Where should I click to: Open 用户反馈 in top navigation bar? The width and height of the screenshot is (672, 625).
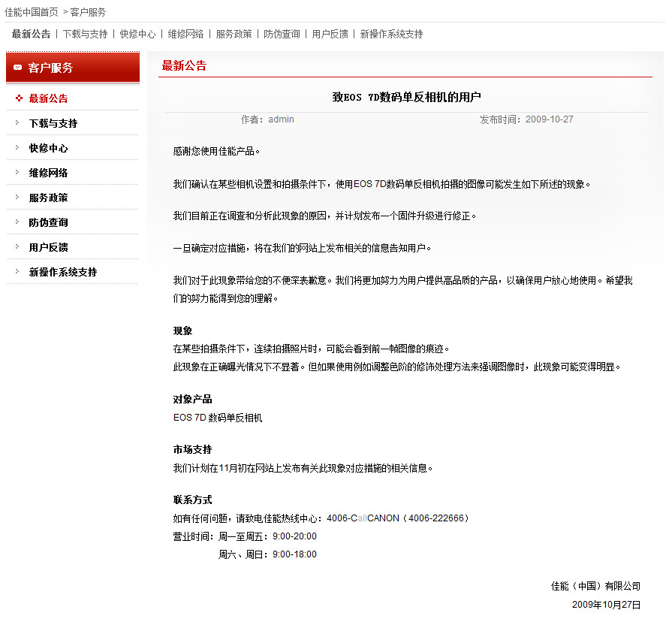(330, 34)
